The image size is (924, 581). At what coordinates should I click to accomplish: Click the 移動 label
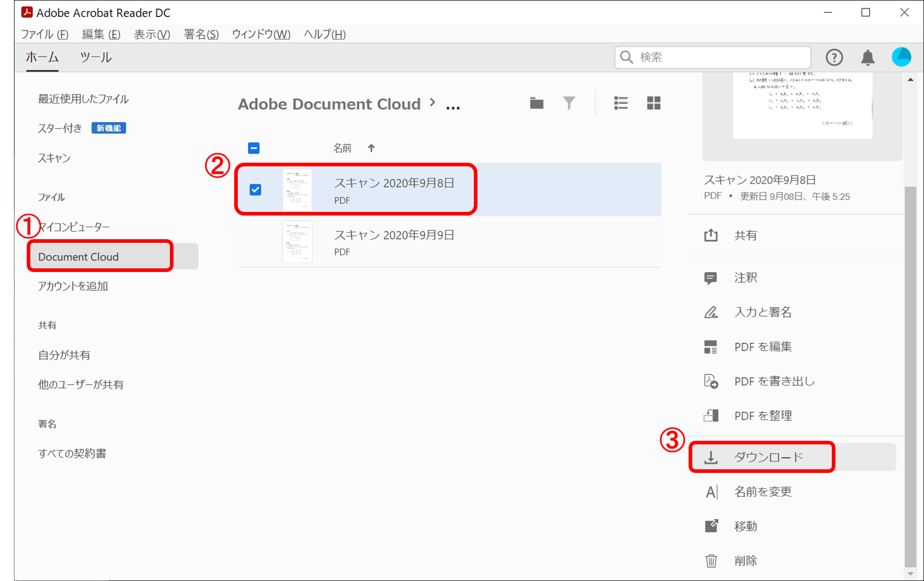(x=746, y=526)
